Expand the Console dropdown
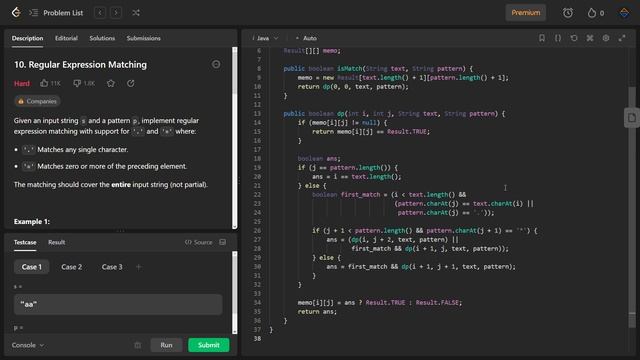This screenshot has width=640, height=360. (27, 345)
